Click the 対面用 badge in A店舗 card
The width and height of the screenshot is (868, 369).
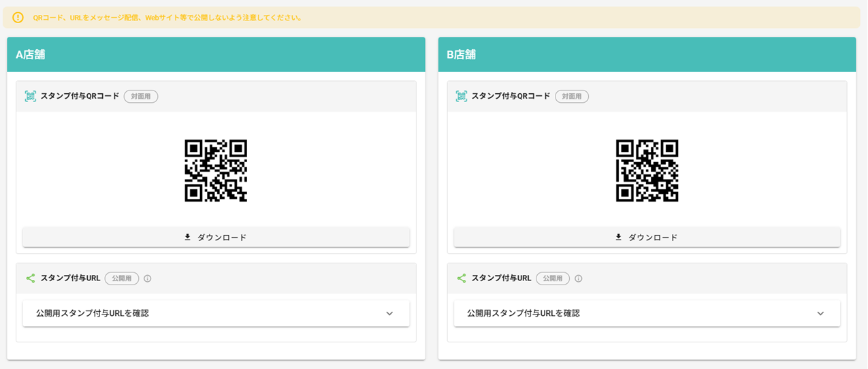tap(141, 97)
